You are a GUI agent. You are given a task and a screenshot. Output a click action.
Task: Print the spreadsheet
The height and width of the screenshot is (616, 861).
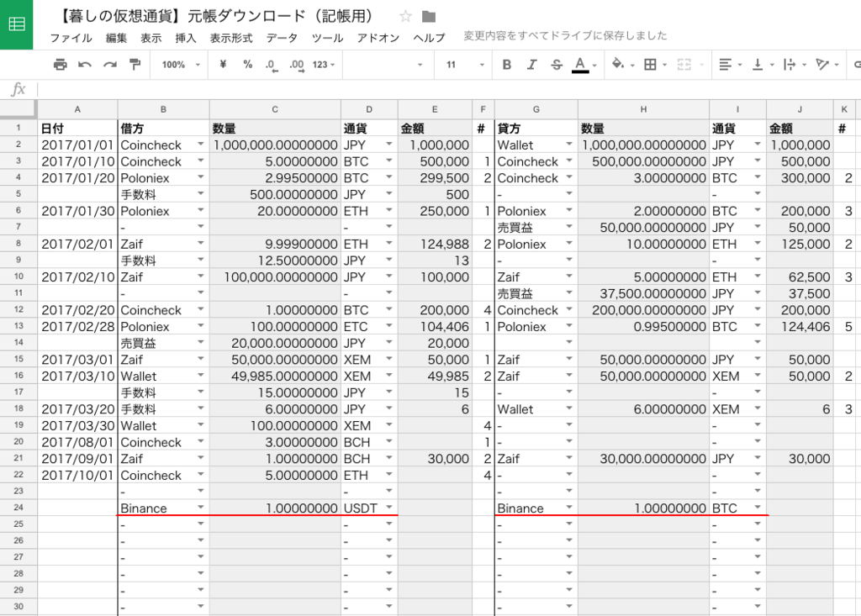61,65
